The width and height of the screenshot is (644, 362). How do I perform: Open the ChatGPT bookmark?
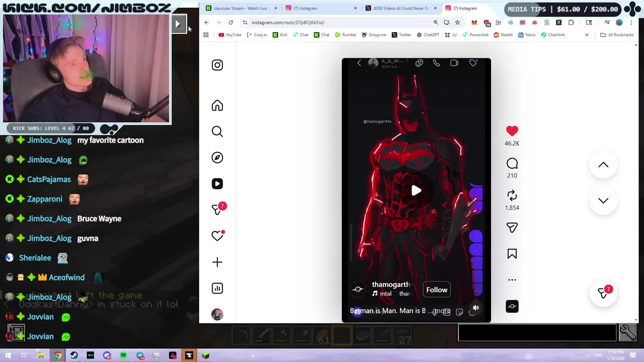click(428, 35)
